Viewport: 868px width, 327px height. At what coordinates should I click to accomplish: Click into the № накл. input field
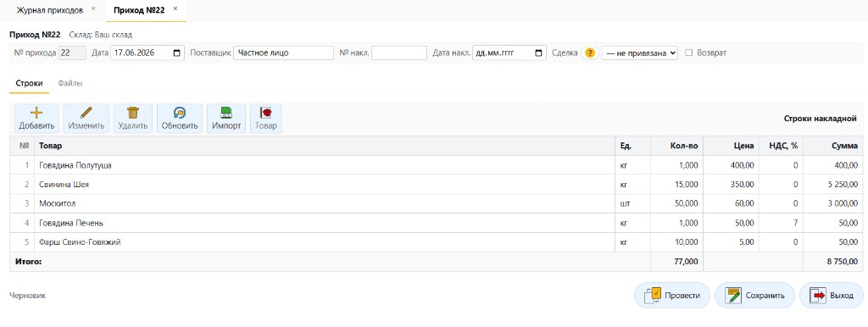[399, 53]
